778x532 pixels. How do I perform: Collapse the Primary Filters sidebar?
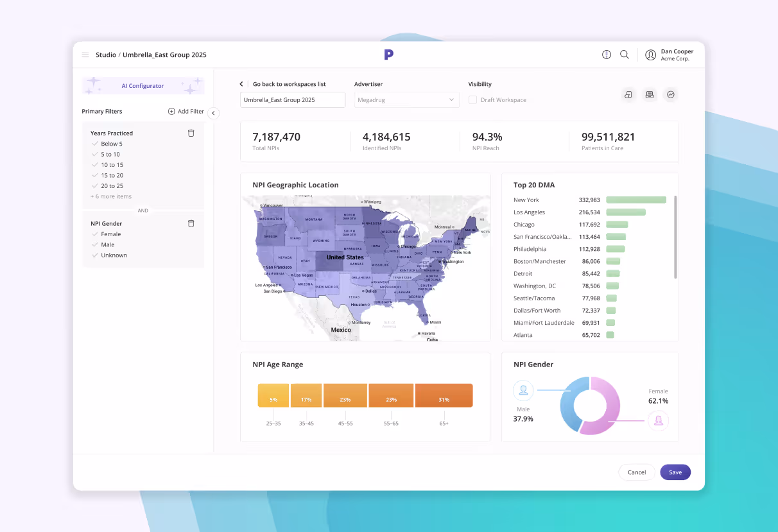213,113
